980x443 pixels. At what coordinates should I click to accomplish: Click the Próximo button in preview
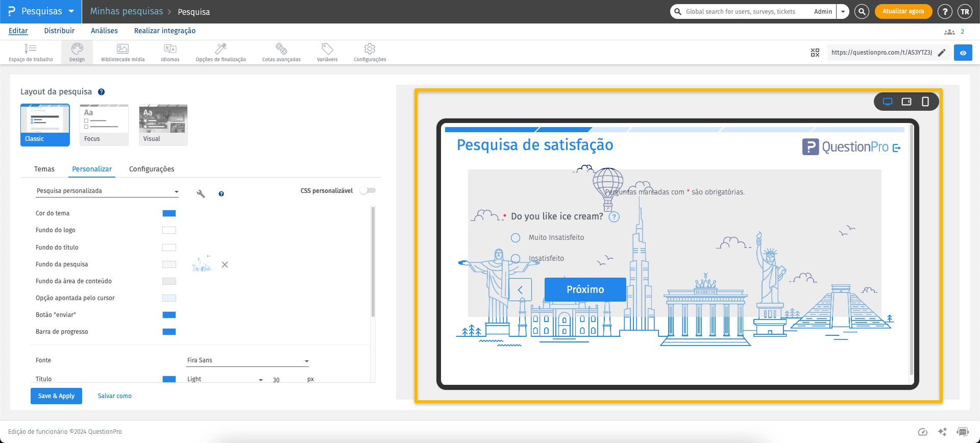[585, 289]
